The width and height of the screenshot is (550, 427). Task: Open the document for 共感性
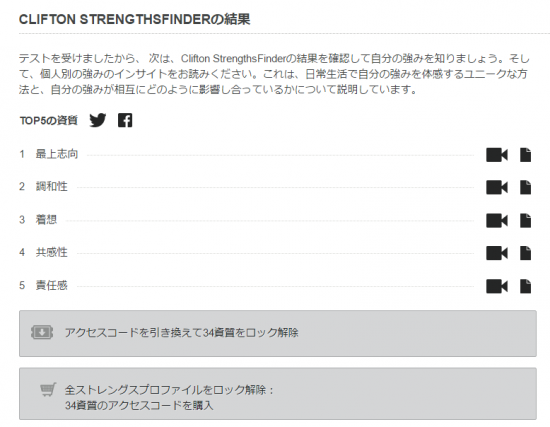pyautogui.click(x=525, y=253)
